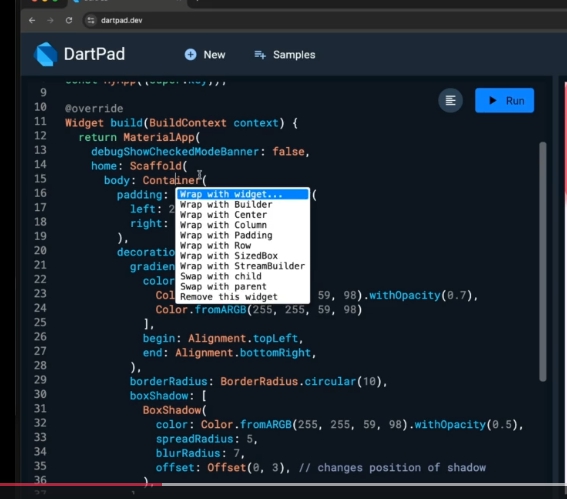Choose 'Wrap with Row'
The height and width of the screenshot is (499, 567).
pos(242,246)
